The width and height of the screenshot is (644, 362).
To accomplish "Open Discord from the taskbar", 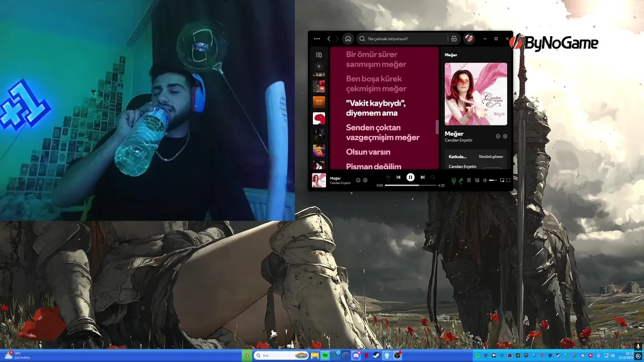I will click(356, 355).
